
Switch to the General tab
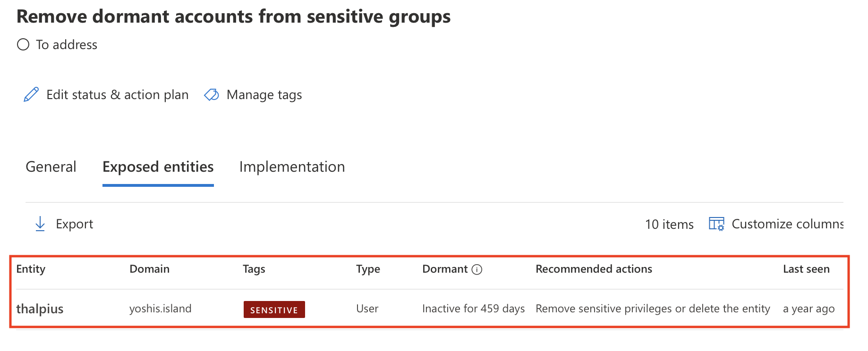pyautogui.click(x=51, y=167)
